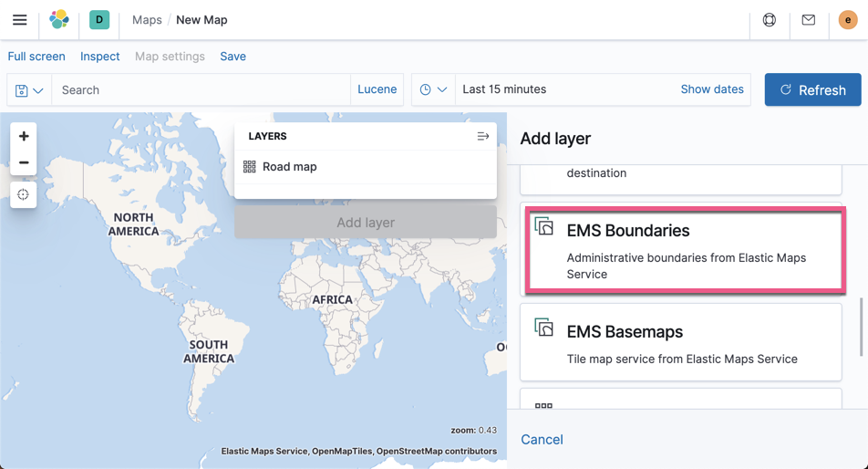Open the mail newsfeed icon
This screenshot has height=469, width=868.
pos(808,20)
